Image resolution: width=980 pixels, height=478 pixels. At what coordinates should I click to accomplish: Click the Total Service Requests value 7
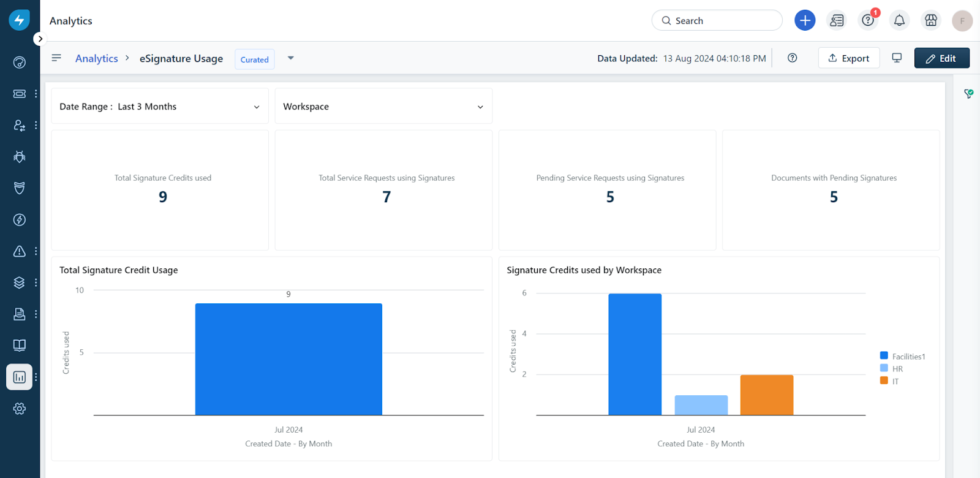(x=386, y=197)
